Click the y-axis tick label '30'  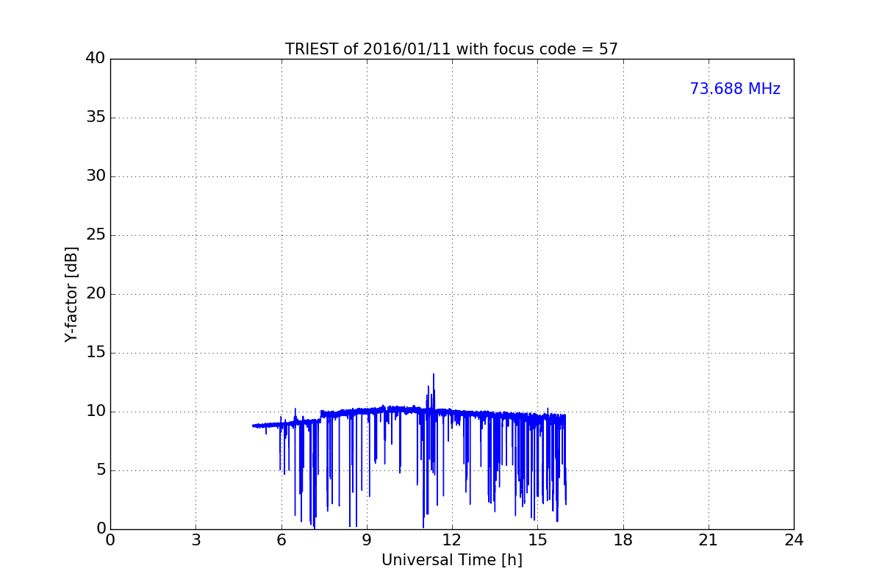coord(96,176)
